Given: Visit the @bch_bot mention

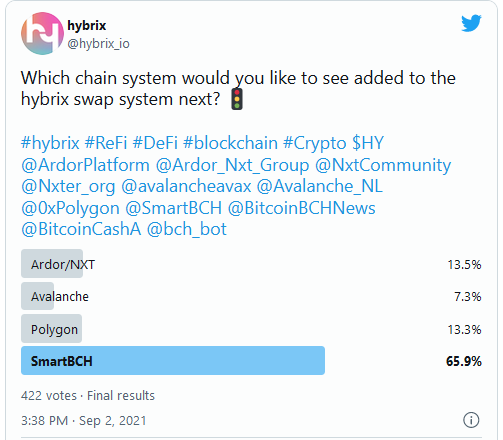Looking at the screenshot, I should (x=187, y=229).
